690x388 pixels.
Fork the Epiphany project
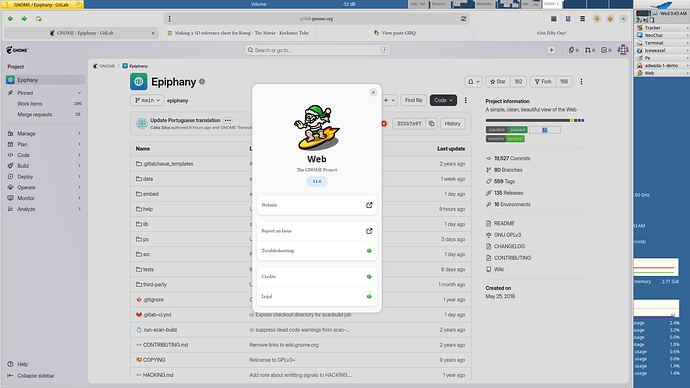(x=543, y=81)
